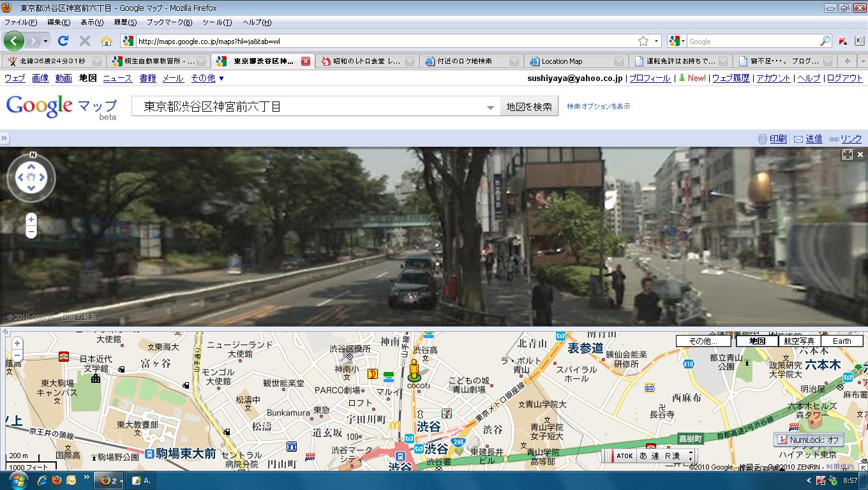Zoom out the map with minus button
Screen dimensions: 868x490
[x=17, y=355]
